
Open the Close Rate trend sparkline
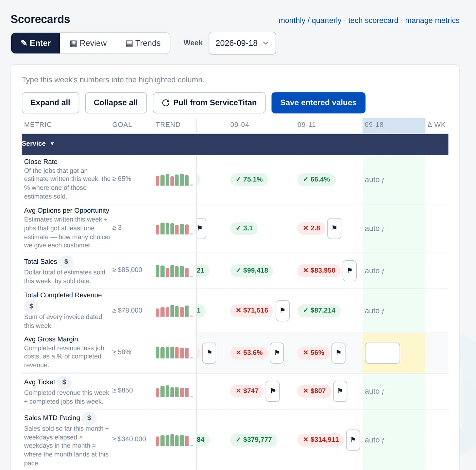pos(174,179)
